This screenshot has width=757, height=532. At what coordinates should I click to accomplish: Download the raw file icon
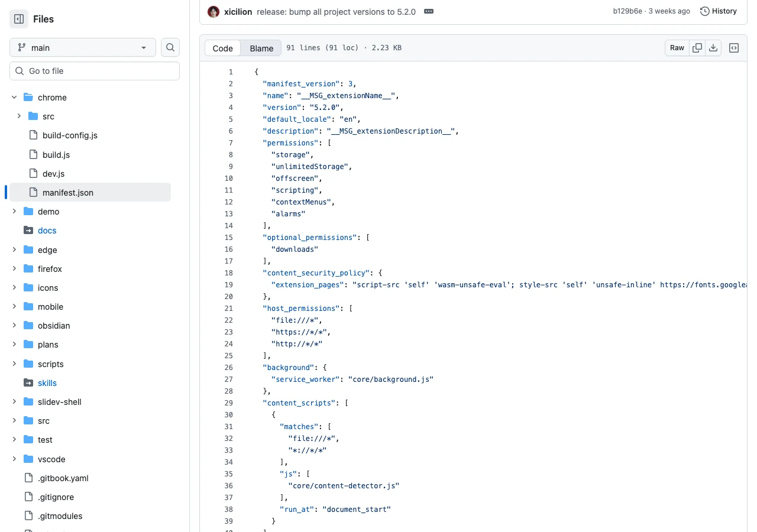point(713,48)
